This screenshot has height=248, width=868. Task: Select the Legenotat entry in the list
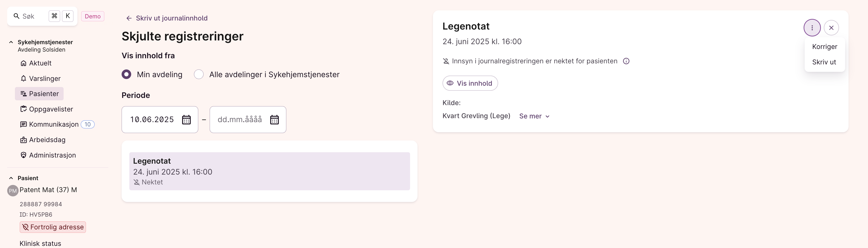(269, 171)
